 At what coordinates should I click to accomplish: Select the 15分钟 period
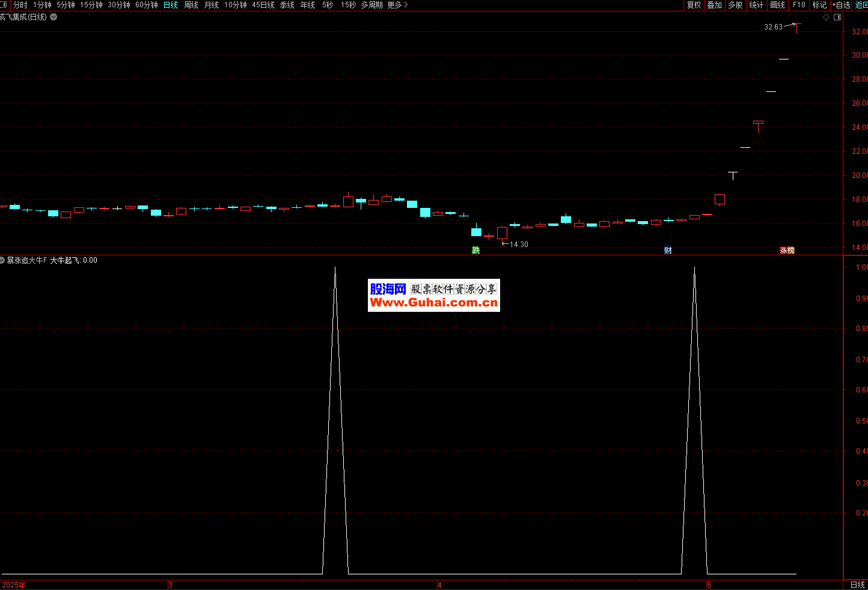pyautogui.click(x=91, y=5)
